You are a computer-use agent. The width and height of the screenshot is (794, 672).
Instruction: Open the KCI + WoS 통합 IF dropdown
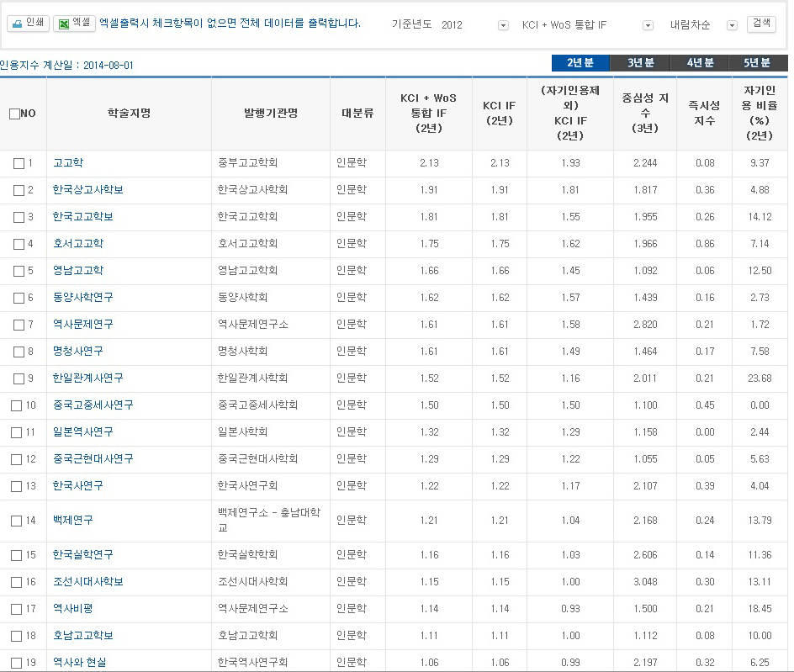pyautogui.click(x=648, y=25)
